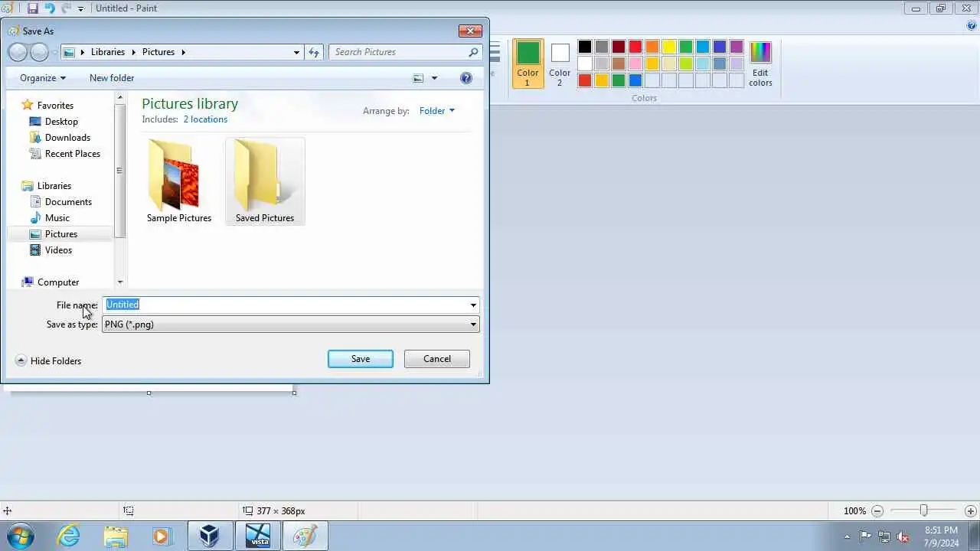This screenshot has width=980, height=551.
Task: Click the Cancel button
Action: [x=437, y=359]
